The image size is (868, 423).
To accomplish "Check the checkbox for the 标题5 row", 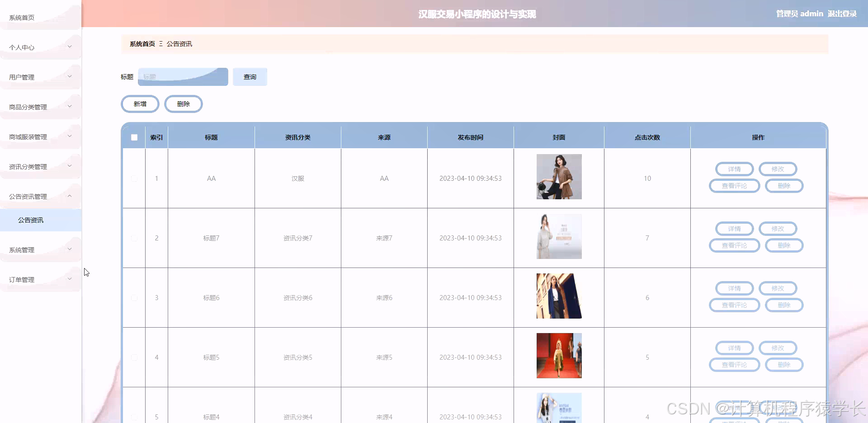I will pos(134,357).
